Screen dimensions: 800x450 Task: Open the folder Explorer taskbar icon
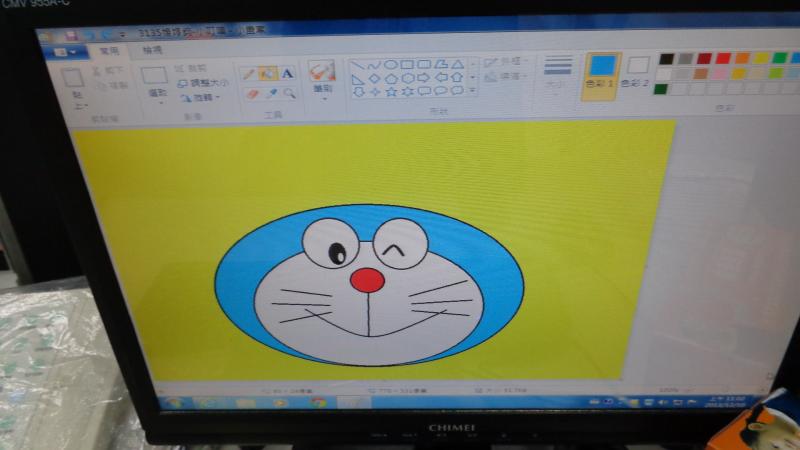click(x=245, y=403)
